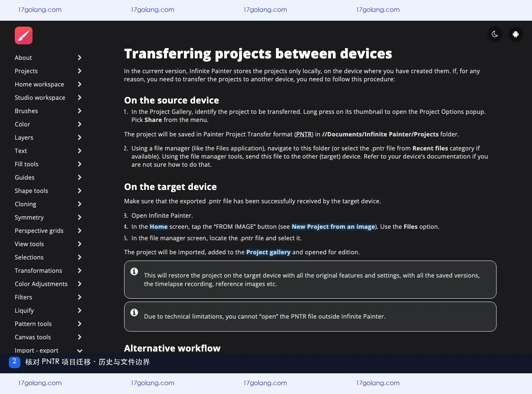Expand the Brushes section chevron

point(79,111)
